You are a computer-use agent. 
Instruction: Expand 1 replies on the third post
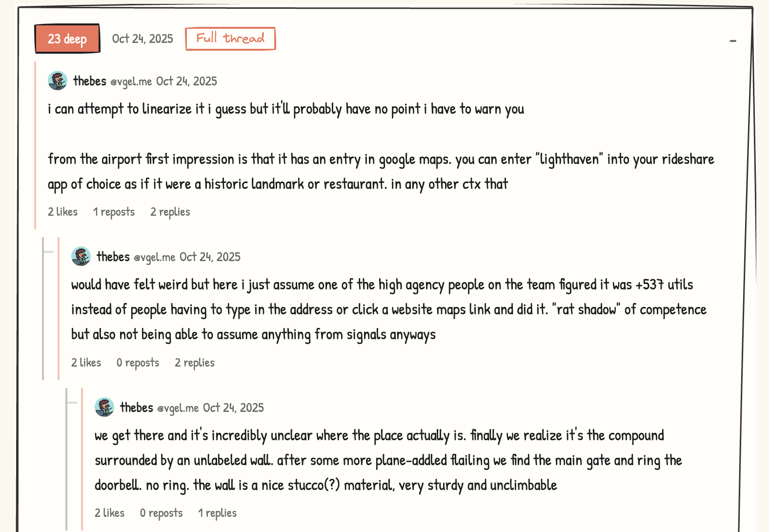tap(217, 513)
